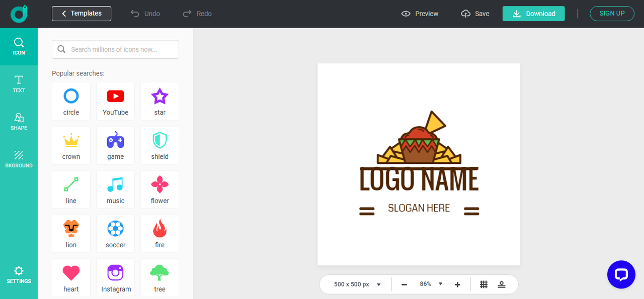Select the nachos bowl graphic on canvas
The width and height of the screenshot is (644, 299).
tap(419, 137)
